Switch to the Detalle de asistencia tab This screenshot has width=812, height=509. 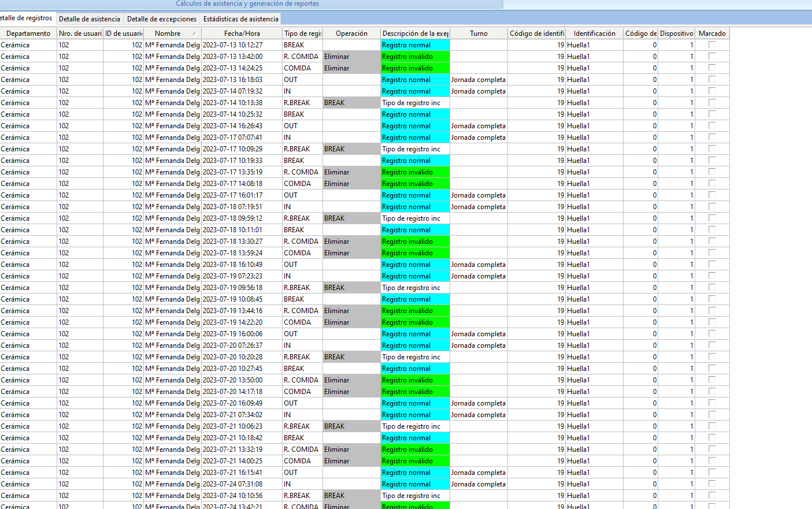point(90,18)
